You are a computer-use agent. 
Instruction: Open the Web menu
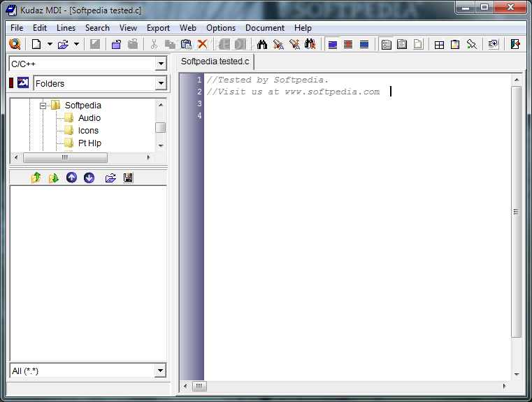pyautogui.click(x=188, y=28)
